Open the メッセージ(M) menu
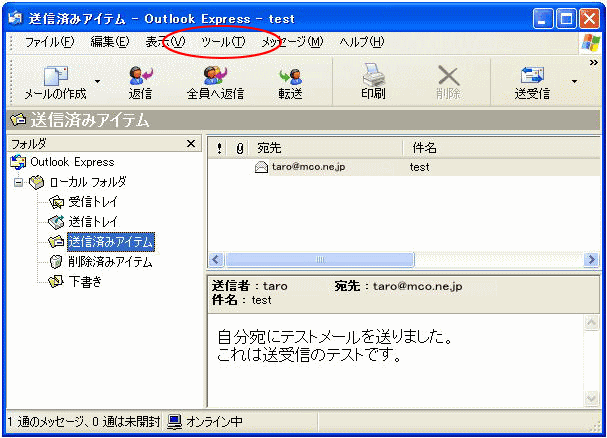Screen dimensions: 607x438 292,42
